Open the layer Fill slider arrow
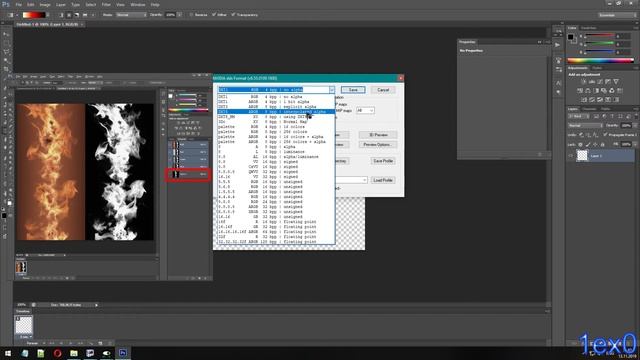The width and height of the screenshot is (640, 360). 635,144
